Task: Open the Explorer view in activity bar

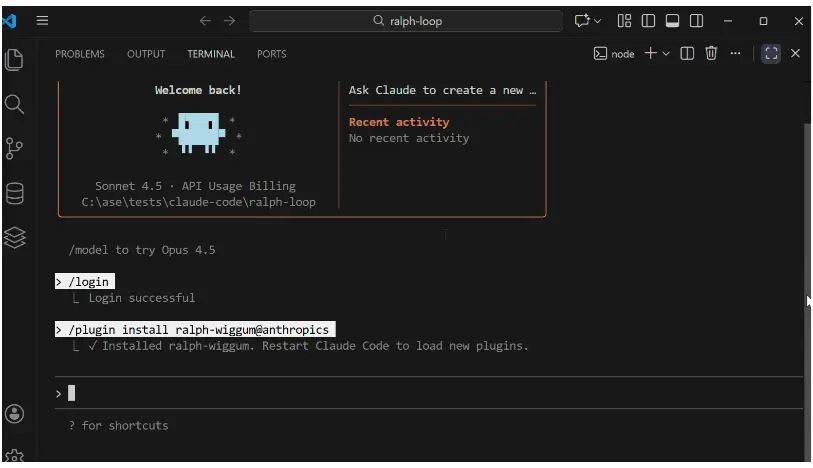Action: tap(14, 60)
